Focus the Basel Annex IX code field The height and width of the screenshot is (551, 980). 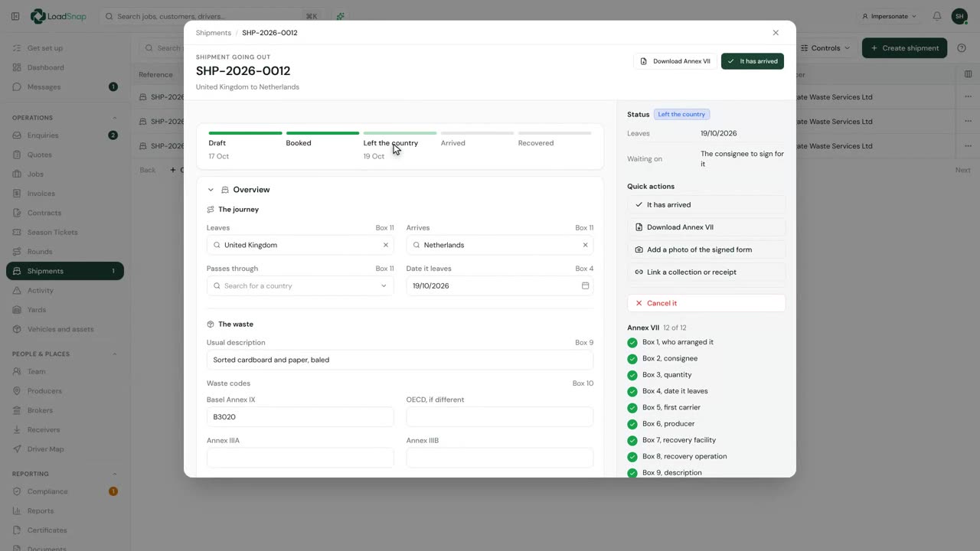point(300,417)
